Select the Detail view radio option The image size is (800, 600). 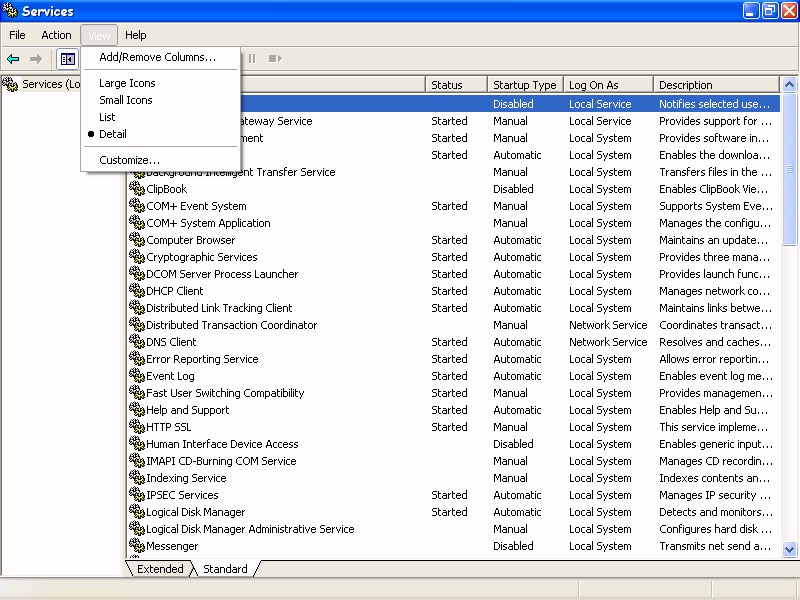tap(160, 134)
